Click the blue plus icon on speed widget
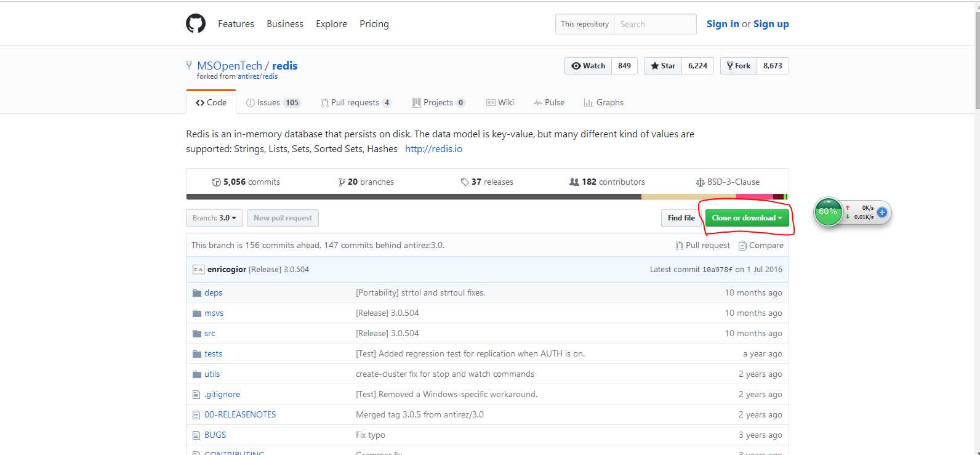Viewport: 980px width, 455px height. pyautogui.click(x=882, y=212)
